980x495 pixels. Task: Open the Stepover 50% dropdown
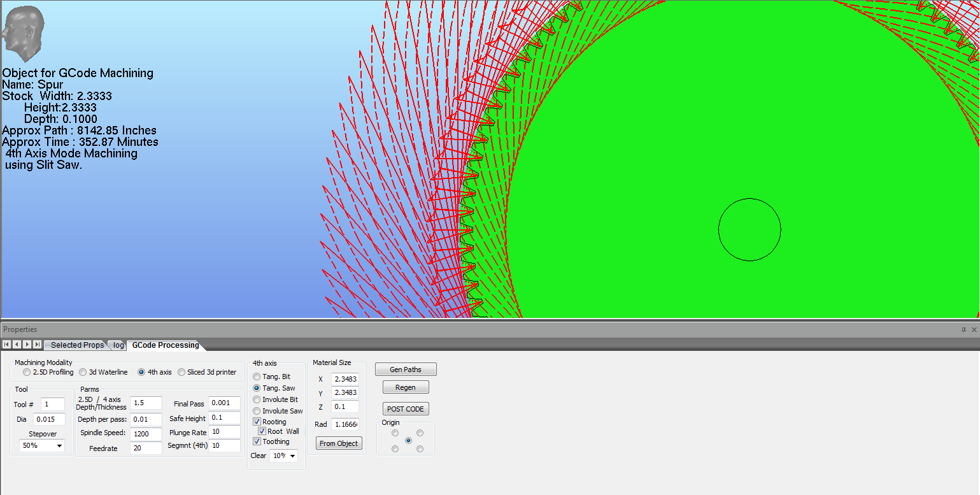click(42, 446)
